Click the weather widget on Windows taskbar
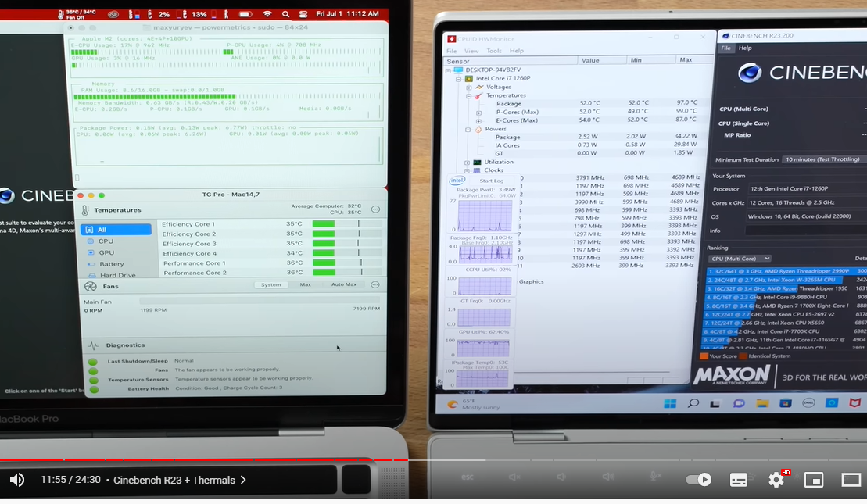Image resolution: width=867 pixels, height=504 pixels. coord(473,404)
